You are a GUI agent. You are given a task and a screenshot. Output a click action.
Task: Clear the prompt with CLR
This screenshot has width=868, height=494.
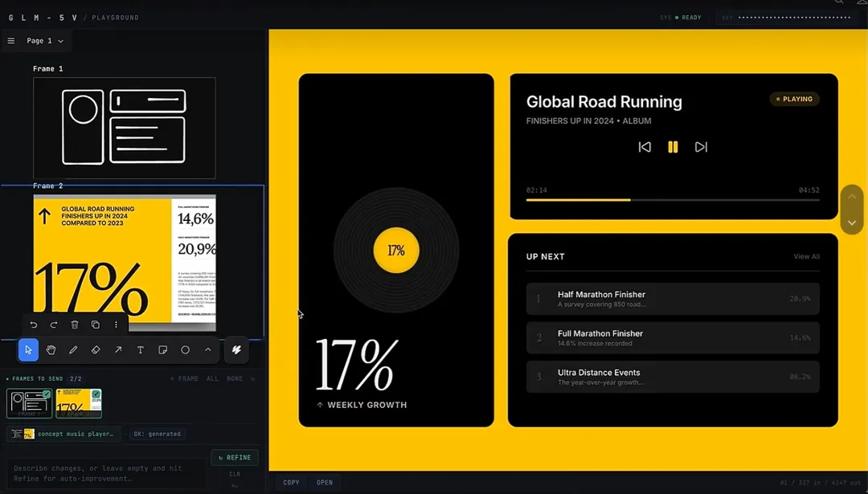pos(235,474)
